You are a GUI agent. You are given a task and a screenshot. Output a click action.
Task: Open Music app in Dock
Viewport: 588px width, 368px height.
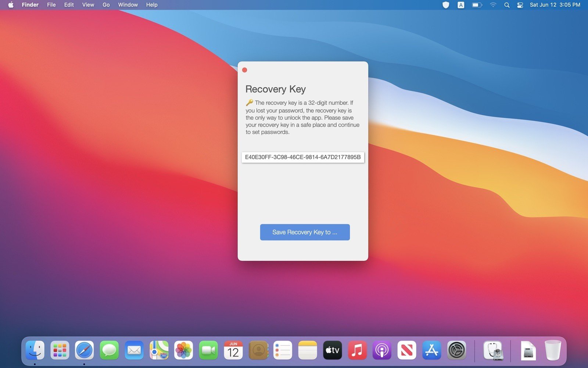357,350
